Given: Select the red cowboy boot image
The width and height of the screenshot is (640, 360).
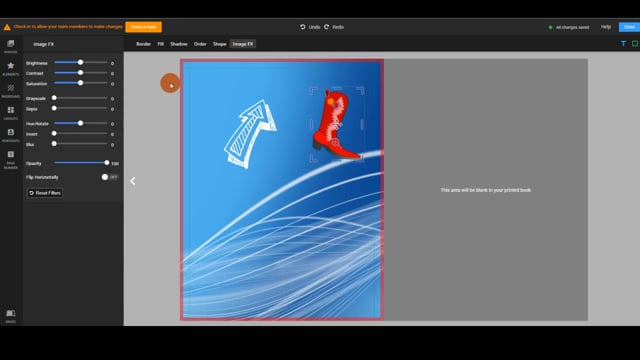Looking at the screenshot, I should click(x=337, y=124).
